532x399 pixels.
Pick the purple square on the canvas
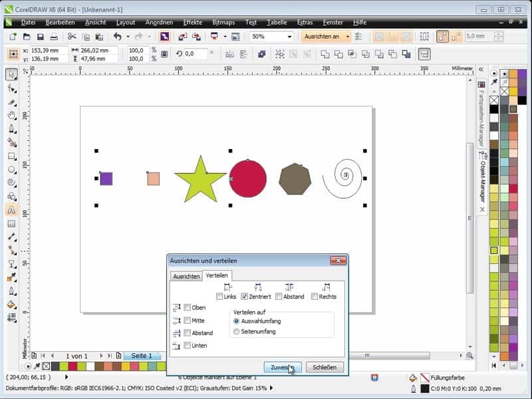tap(106, 178)
